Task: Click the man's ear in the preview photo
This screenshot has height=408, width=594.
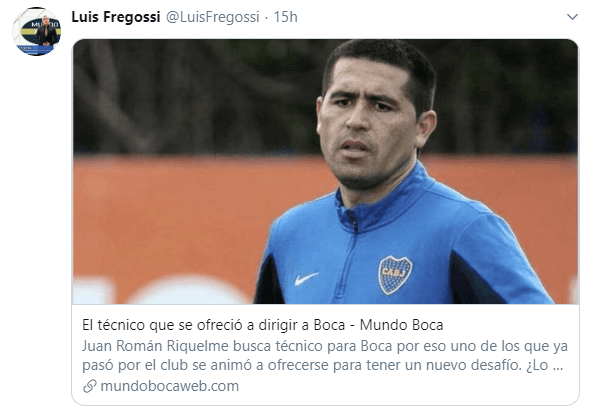Action: 425,130
